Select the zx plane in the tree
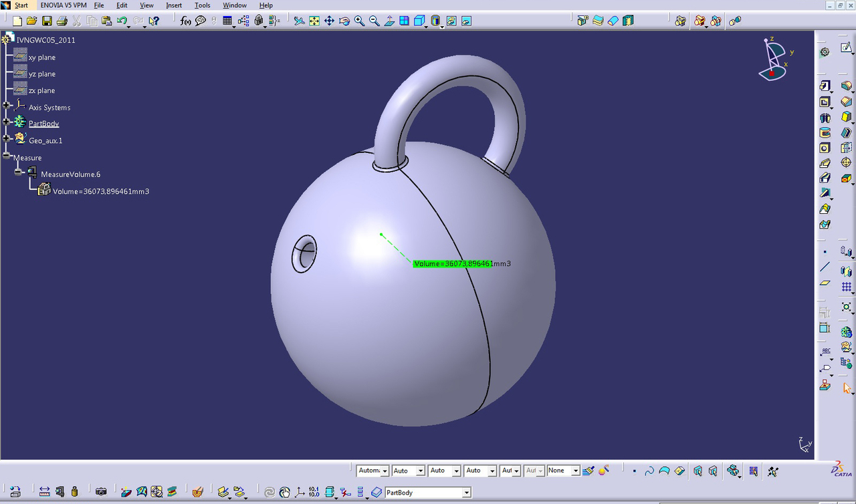 coord(41,91)
